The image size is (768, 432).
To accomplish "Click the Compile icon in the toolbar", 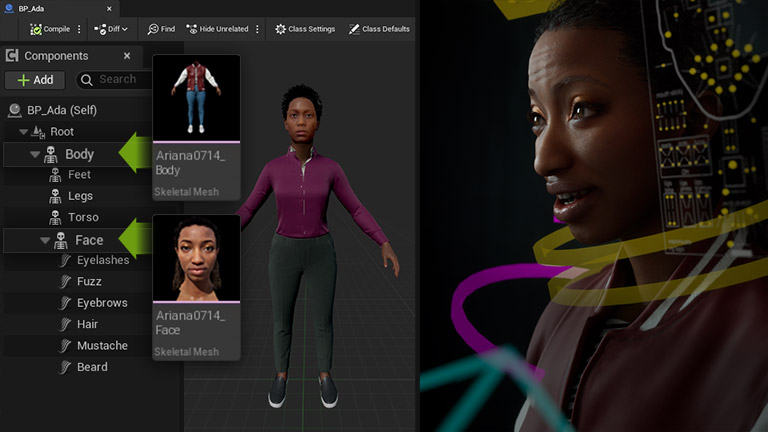I will (36, 29).
